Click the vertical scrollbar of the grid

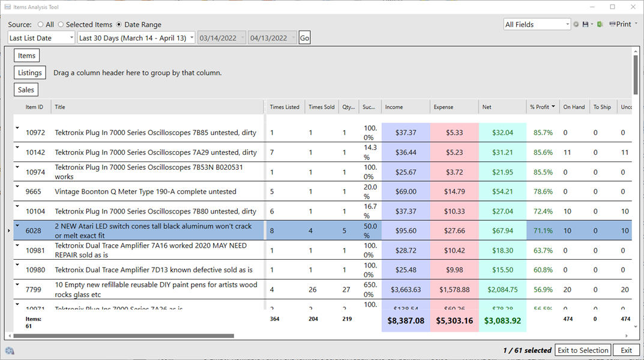636,74
